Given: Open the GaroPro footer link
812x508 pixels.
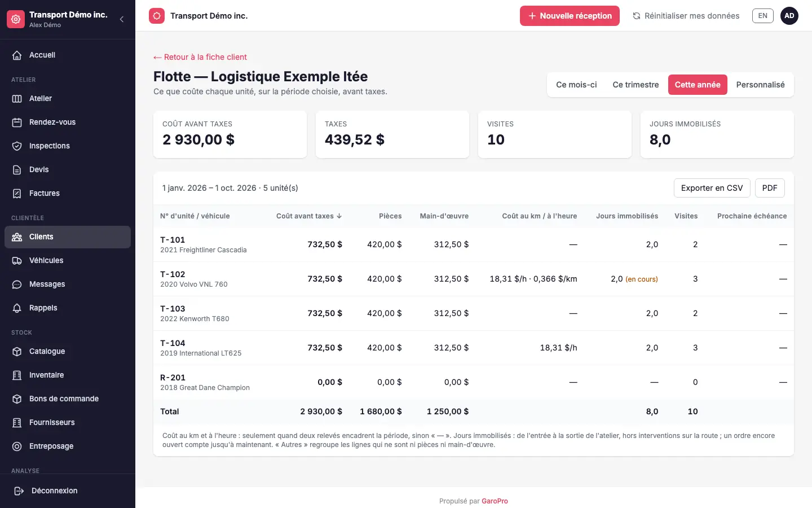Looking at the screenshot, I should click(495, 501).
